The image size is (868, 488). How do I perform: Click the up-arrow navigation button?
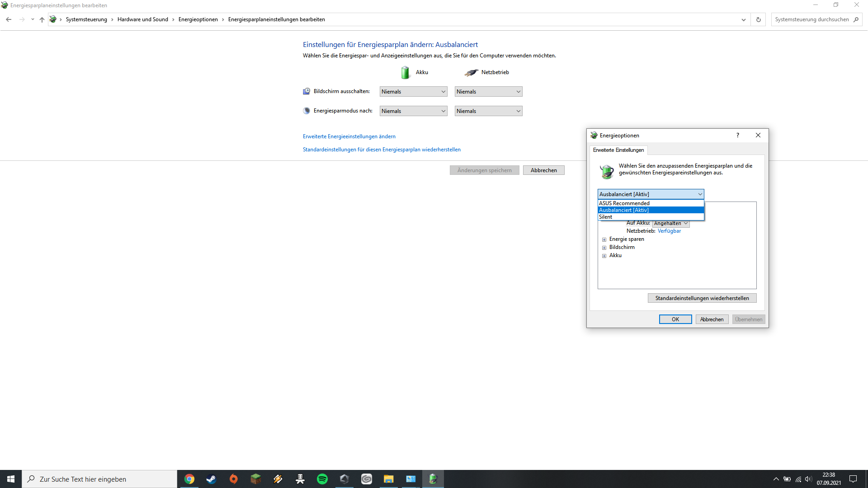42,19
